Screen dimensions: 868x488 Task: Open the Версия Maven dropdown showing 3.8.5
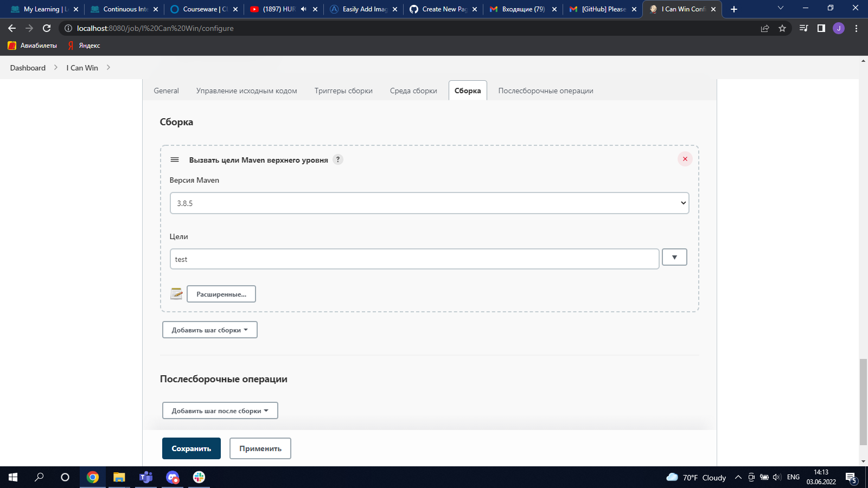point(429,203)
